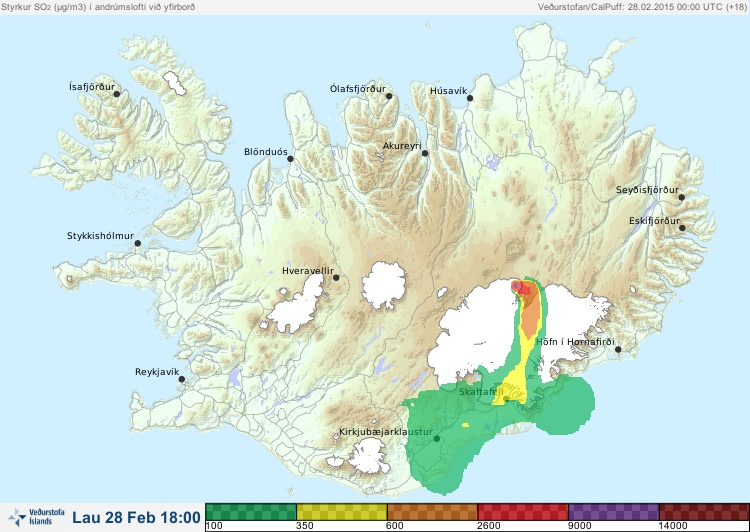Click the Ísafjörður city marker dot
Image resolution: width=750 pixels, height=532 pixels.
[116, 94]
